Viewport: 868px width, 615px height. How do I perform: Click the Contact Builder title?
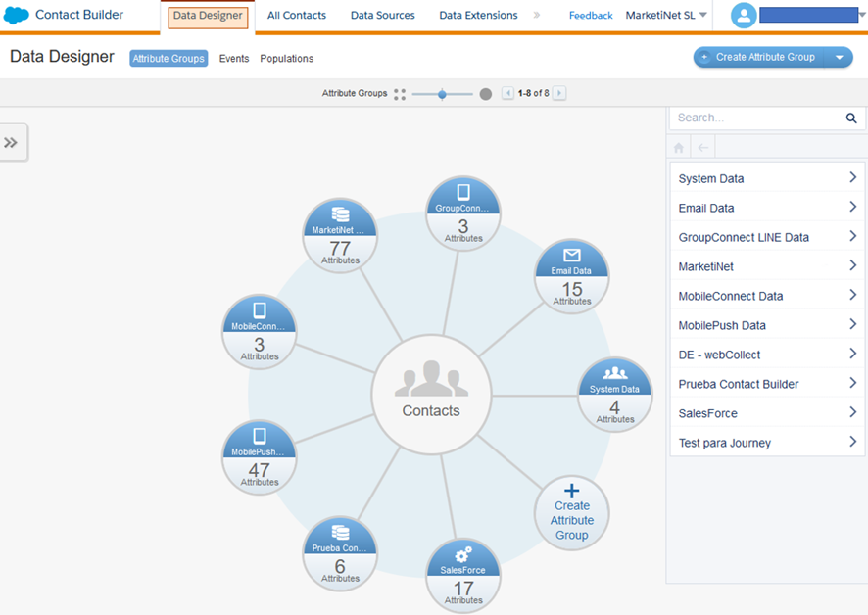tap(79, 15)
